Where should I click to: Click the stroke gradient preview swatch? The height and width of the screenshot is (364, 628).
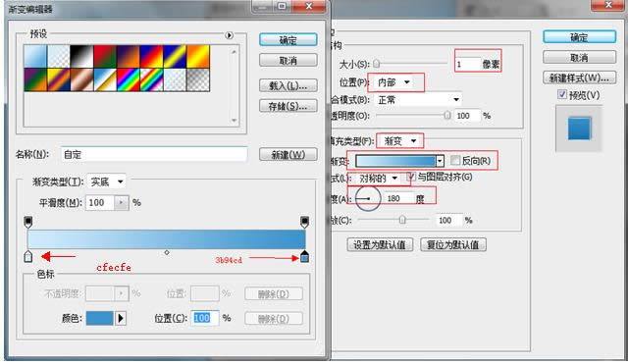(395, 161)
